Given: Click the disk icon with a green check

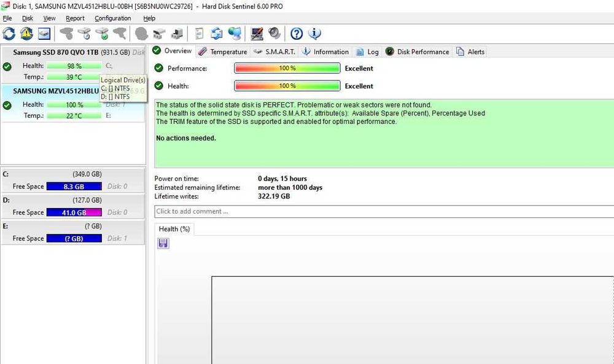Looking at the screenshot, I should (x=102, y=34).
